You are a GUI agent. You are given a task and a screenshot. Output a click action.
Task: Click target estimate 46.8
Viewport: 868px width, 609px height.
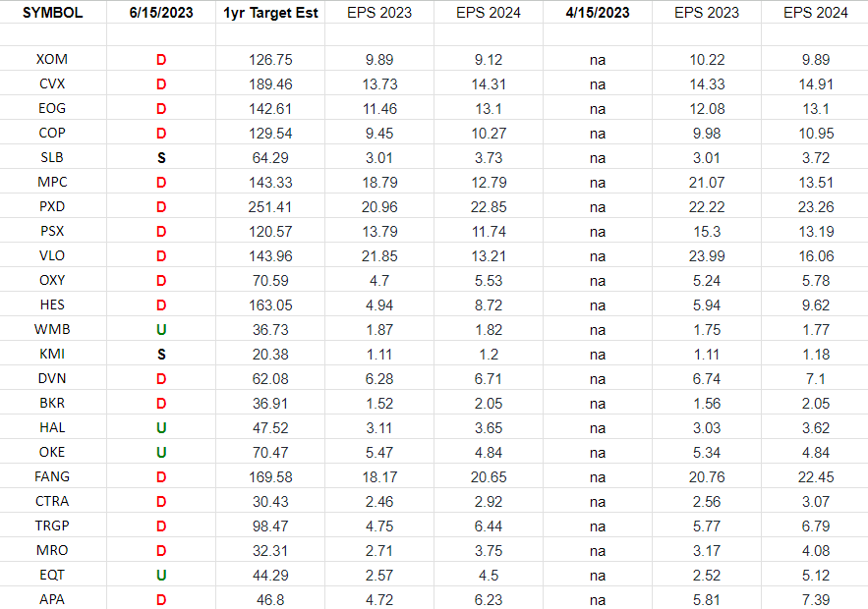coord(270,599)
